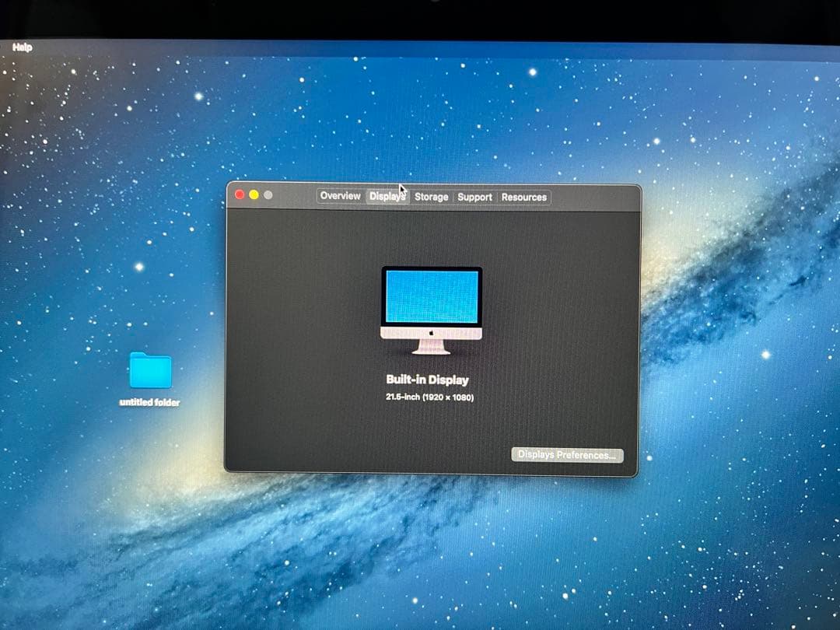
Task: Click the blue screen of the iMac graphic
Action: point(431,294)
